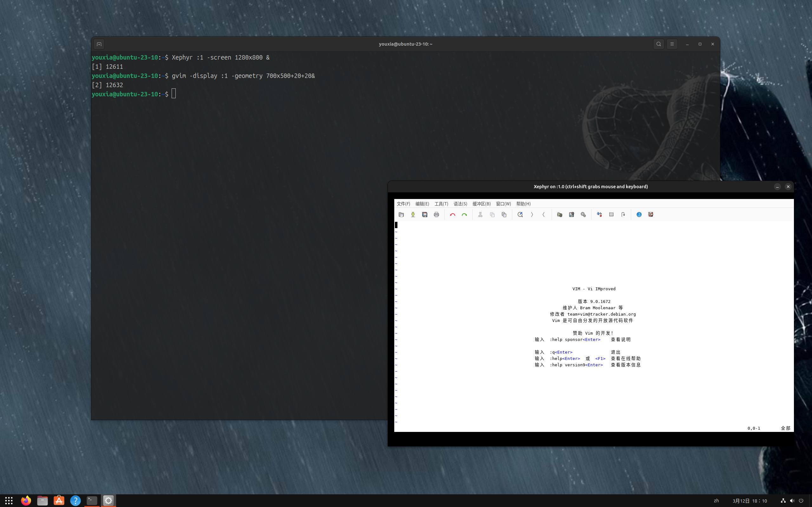Find context help using the lifebuoy icon
This screenshot has height=507, width=812.
click(x=651, y=215)
